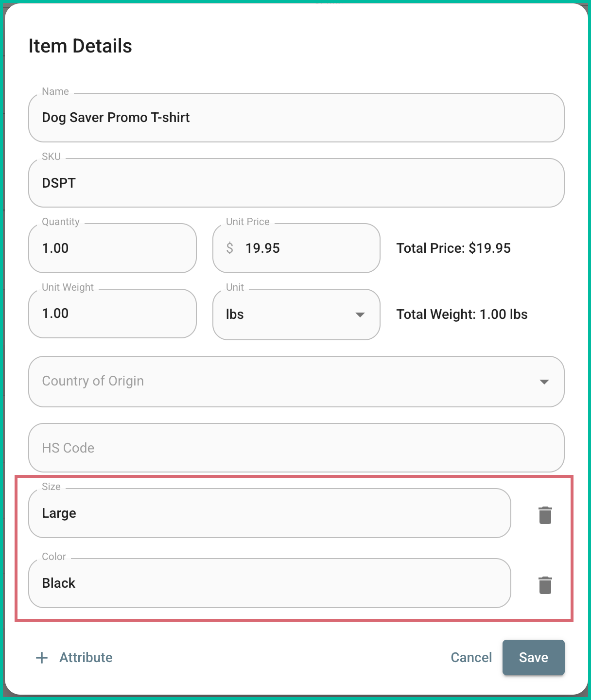
Task: Click the Item Details heading
Action: (x=80, y=46)
